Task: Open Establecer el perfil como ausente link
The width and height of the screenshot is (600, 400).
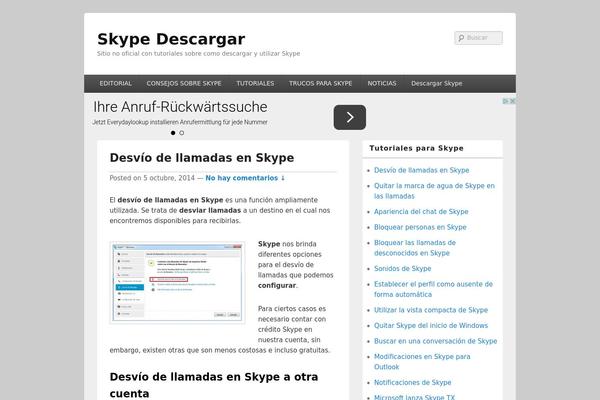Action: click(x=433, y=289)
